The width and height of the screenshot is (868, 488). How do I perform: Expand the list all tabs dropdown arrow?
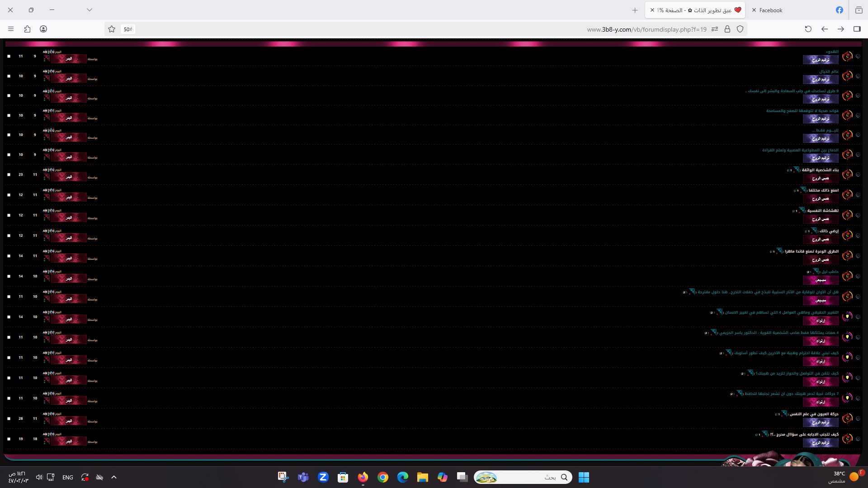90,10
